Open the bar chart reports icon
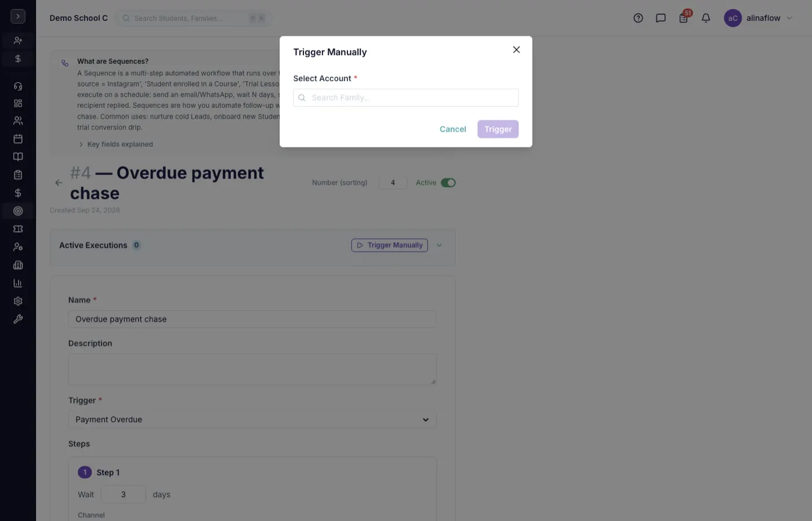 [x=18, y=283]
